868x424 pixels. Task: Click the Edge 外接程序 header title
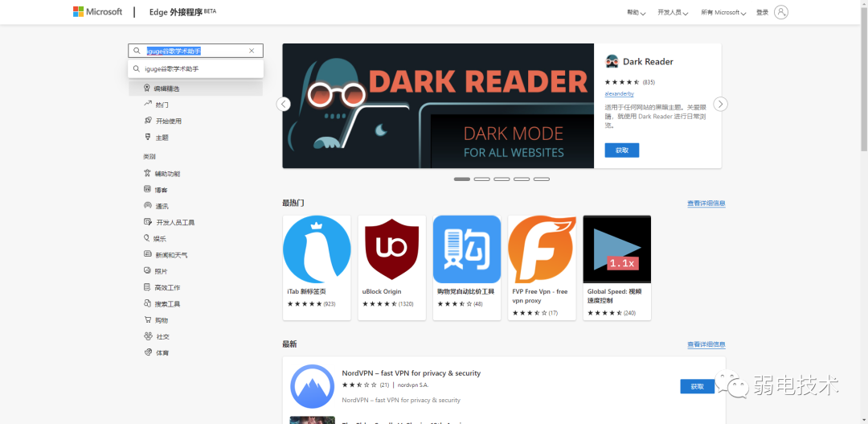[182, 11]
